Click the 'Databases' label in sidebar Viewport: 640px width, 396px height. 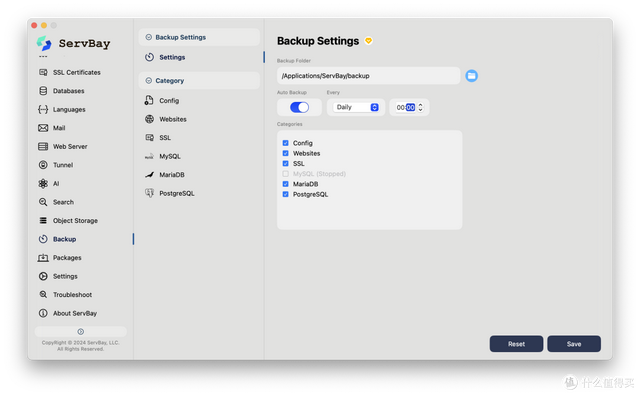(x=69, y=91)
